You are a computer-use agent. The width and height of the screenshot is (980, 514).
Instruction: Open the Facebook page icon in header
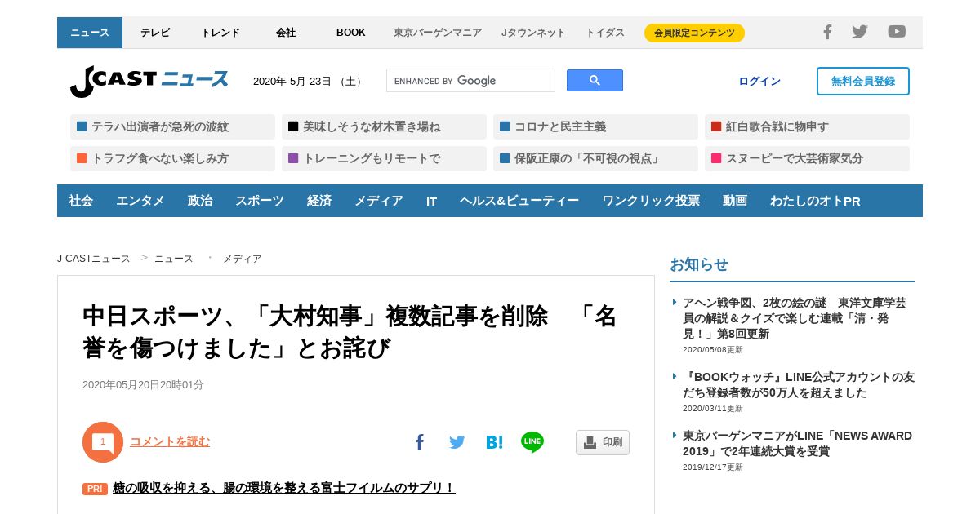[x=827, y=32]
